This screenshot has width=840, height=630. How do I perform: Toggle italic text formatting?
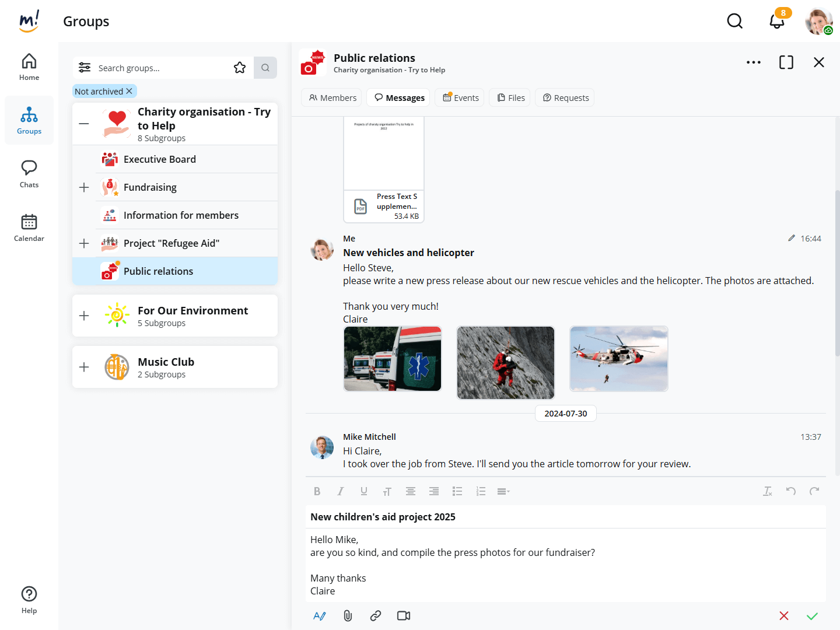(341, 491)
